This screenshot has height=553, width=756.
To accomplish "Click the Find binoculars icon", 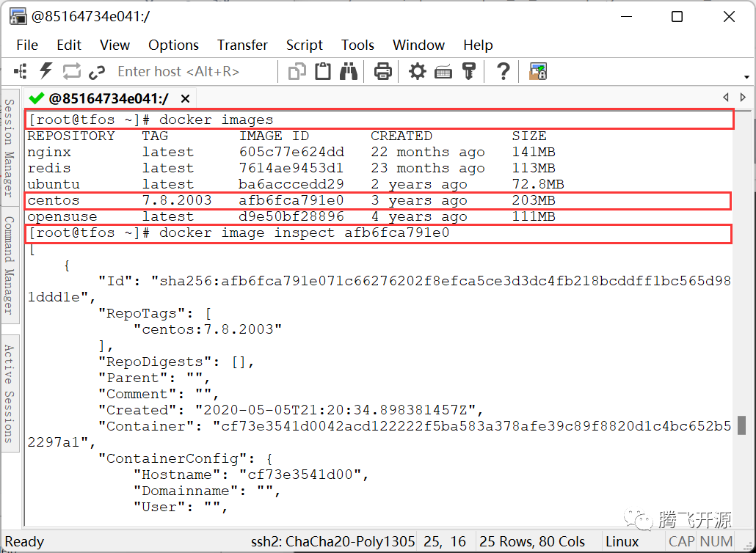I will 348,71.
